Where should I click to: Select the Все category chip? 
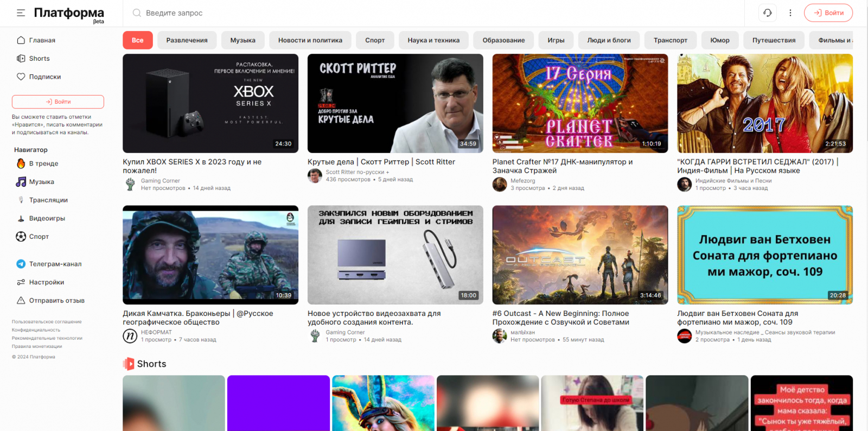(138, 40)
